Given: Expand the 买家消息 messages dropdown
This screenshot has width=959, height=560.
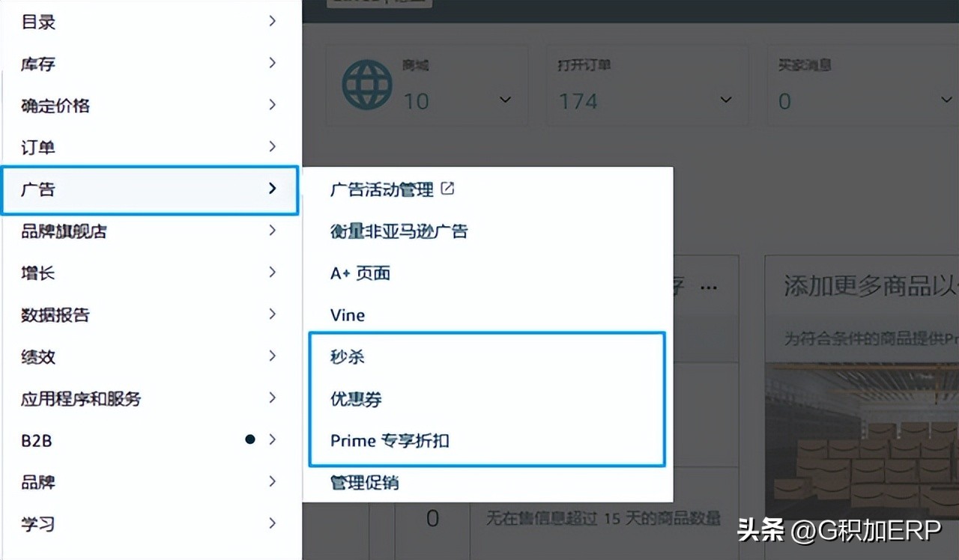Looking at the screenshot, I should pos(946,98).
